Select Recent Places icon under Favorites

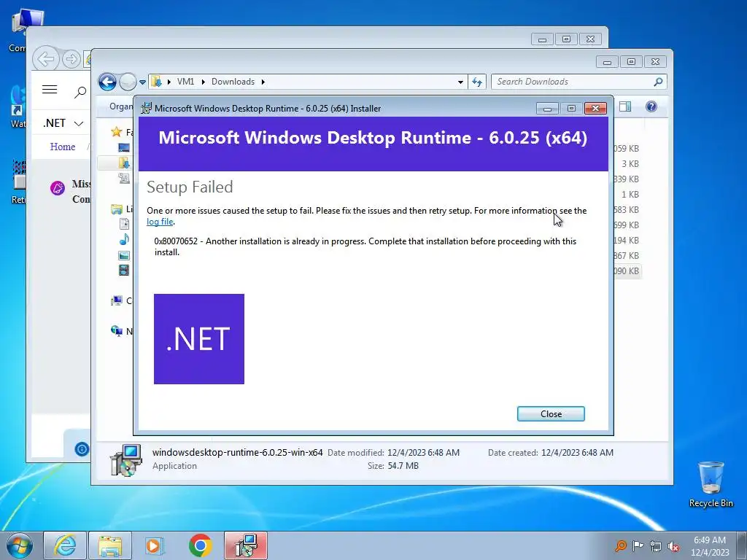124,179
